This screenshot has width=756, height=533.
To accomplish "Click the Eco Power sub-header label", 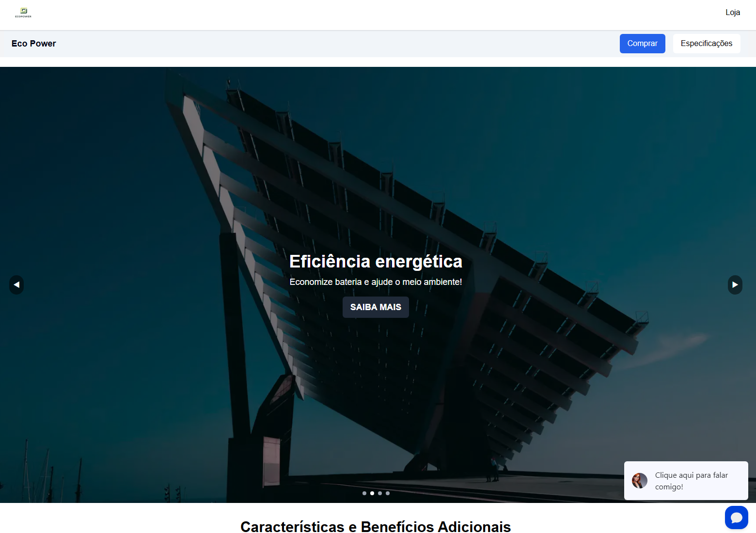I will 33,44.
